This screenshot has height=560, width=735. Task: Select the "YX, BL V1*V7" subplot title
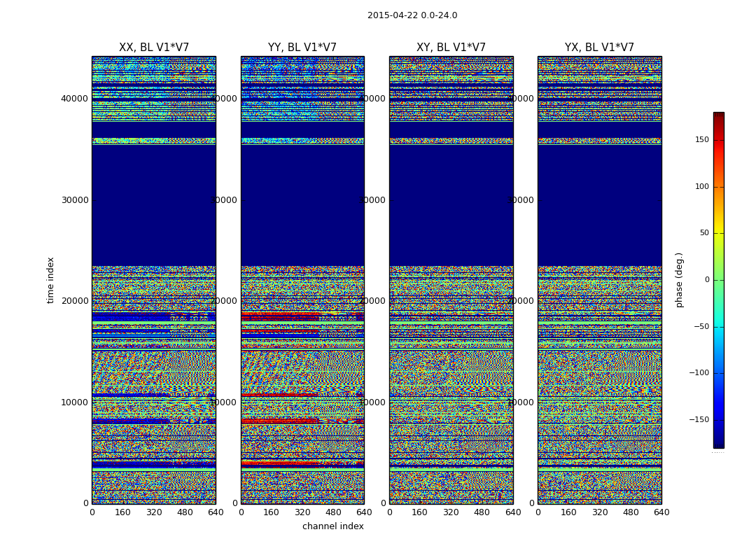click(x=599, y=48)
